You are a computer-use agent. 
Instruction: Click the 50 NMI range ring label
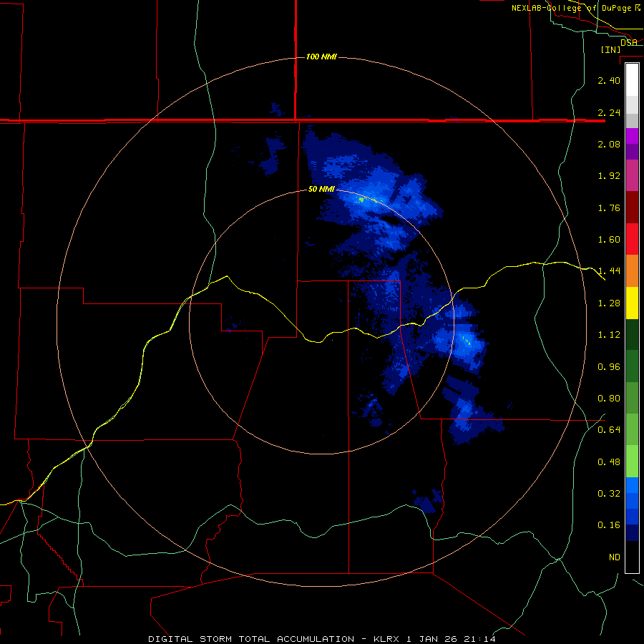coord(321,189)
